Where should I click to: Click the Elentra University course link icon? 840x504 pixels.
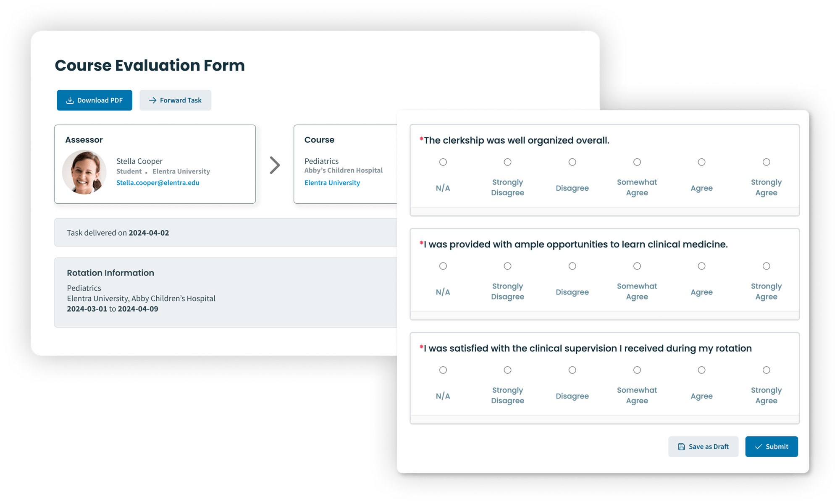[331, 182]
